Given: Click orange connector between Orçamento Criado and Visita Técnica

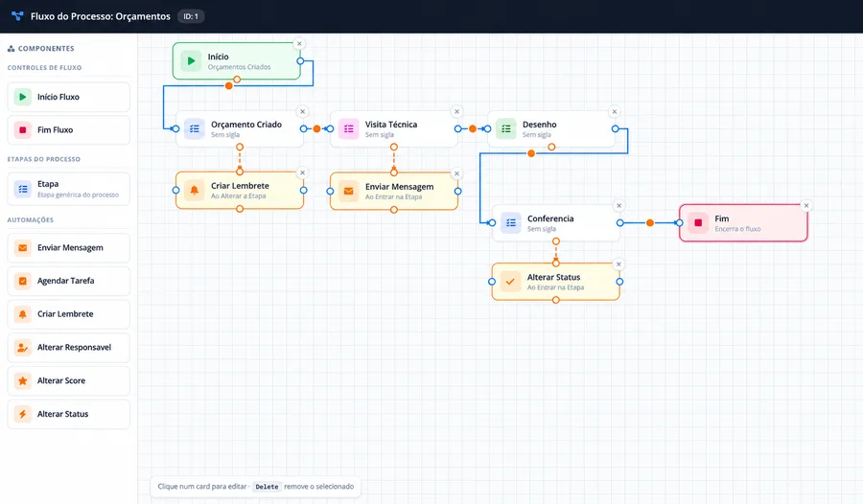Looking at the screenshot, I should (316, 128).
